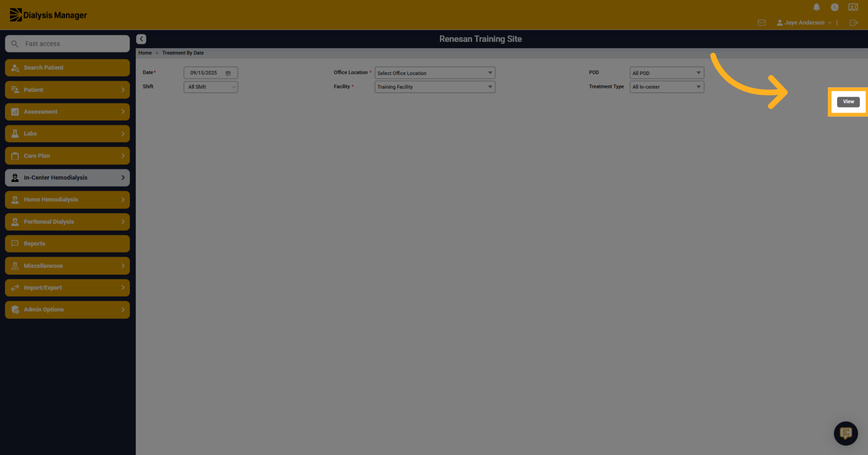Click Treatment By Date breadcrumb
The image size is (868, 455).
pos(183,53)
